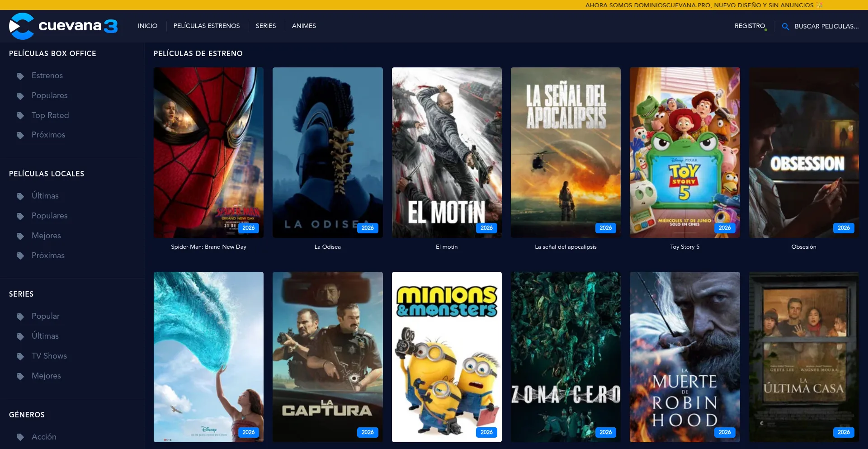Screen dimensions: 868x449
Task: Open the El motín movie poster
Action: (447, 152)
